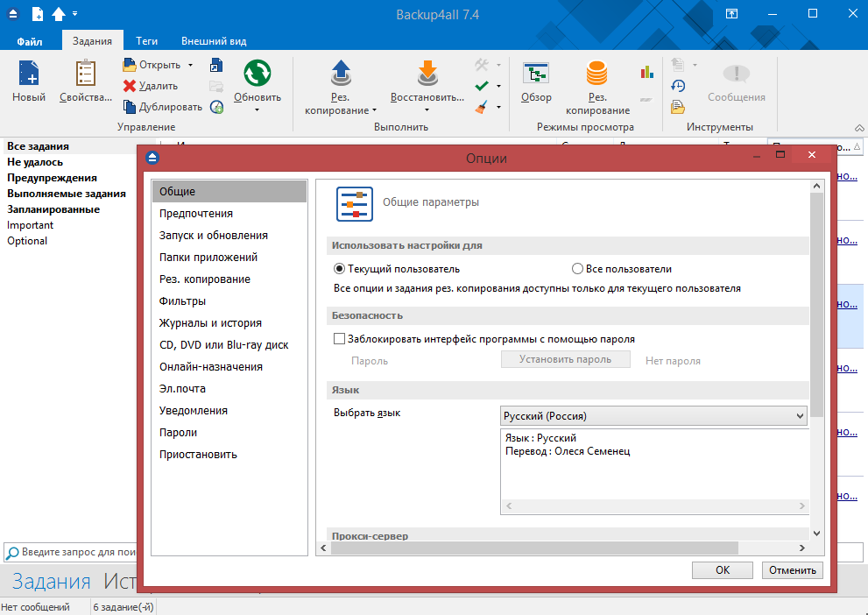Switch to the Теги ribbon tab
This screenshot has width=868, height=615.
click(x=146, y=41)
